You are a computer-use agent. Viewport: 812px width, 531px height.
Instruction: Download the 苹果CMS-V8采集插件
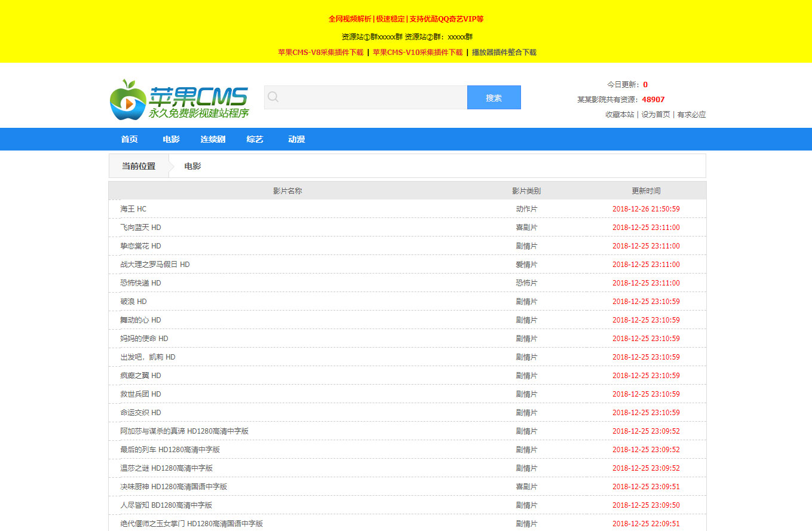point(320,53)
